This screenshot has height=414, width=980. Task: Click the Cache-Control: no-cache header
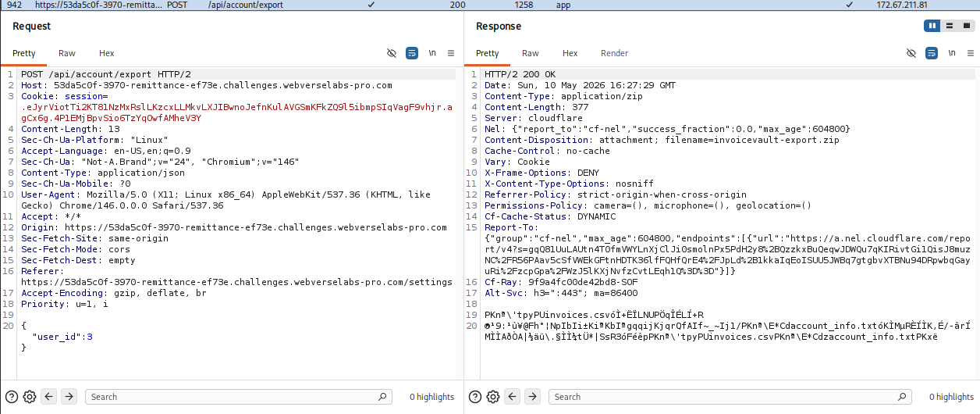[x=548, y=151]
